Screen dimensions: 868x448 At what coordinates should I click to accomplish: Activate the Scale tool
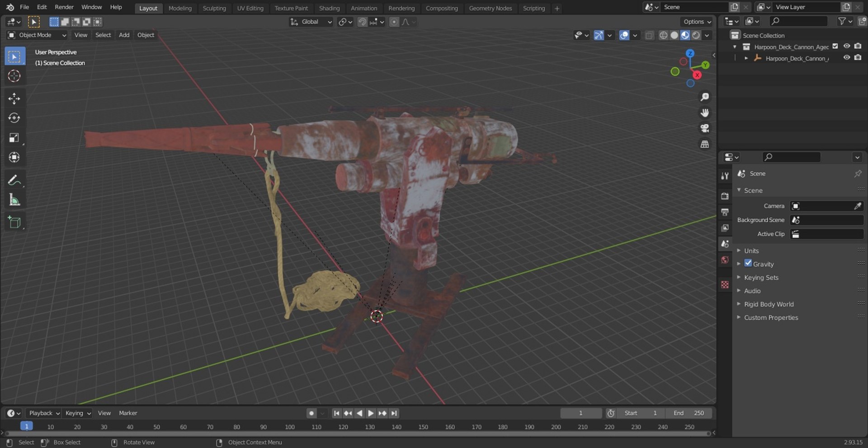point(14,138)
